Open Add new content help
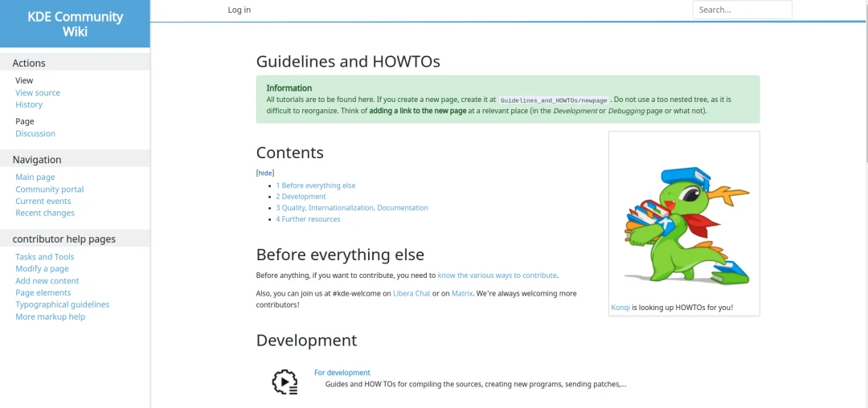Viewport: 868px width, 408px height. click(47, 281)
